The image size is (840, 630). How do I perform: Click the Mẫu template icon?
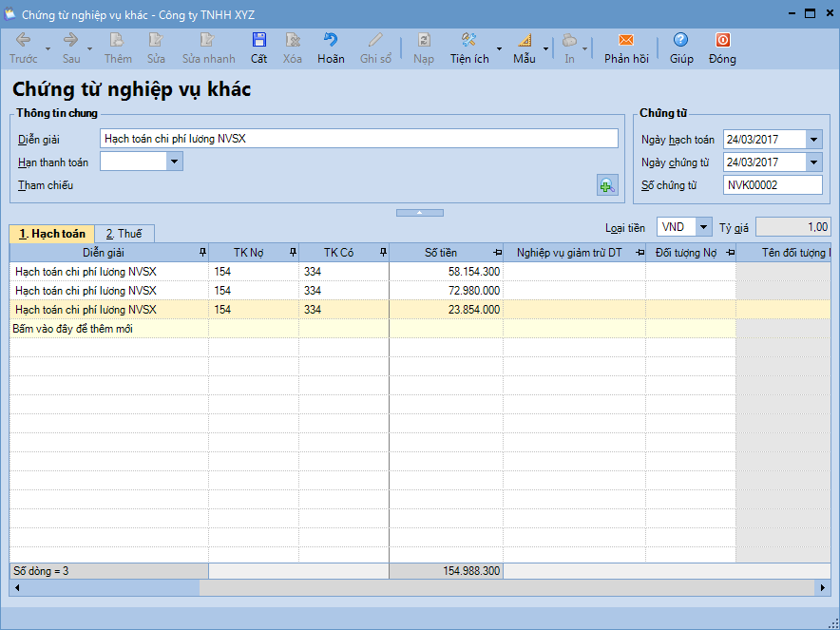click(x=524, y=41)
